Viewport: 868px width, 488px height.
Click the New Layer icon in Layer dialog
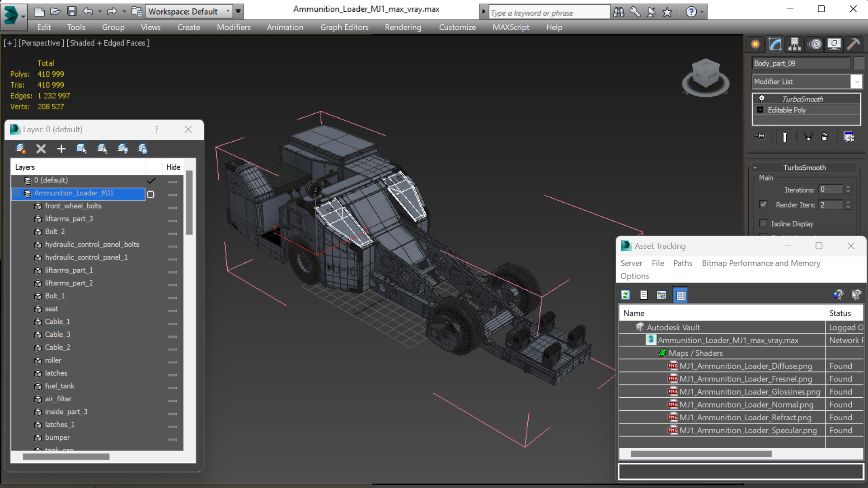click(x=20, y=149)
